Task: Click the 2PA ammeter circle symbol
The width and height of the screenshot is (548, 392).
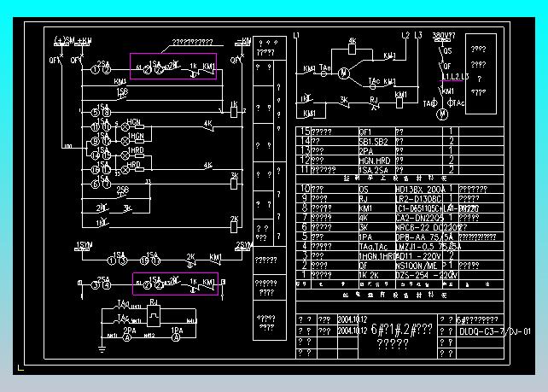Action: tap(131, 338)
